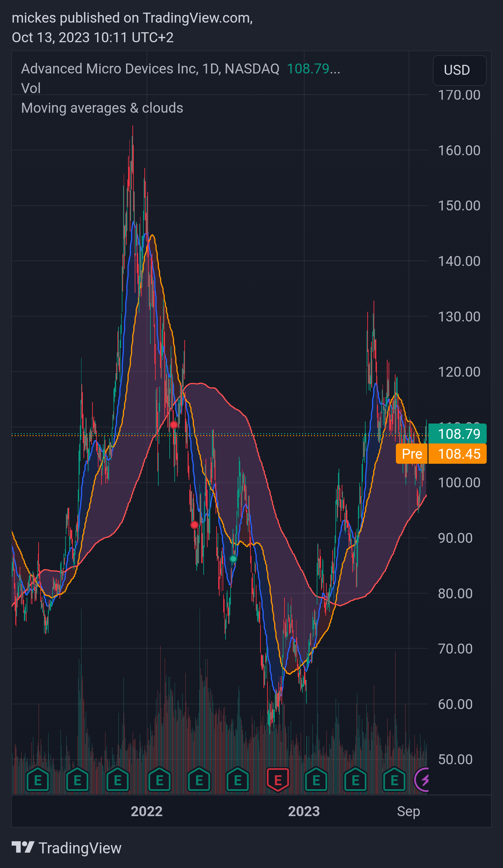This screenshot has width=503, height=868.
Task: Click the 'mickes published on TradingView.com' text
Action: click(x=132, y=18)
